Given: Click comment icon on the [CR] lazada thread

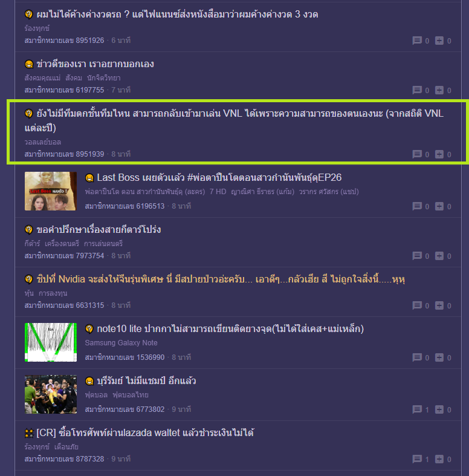Looking at the screenshot, I should pyautogui.click(x=417, y=458).
